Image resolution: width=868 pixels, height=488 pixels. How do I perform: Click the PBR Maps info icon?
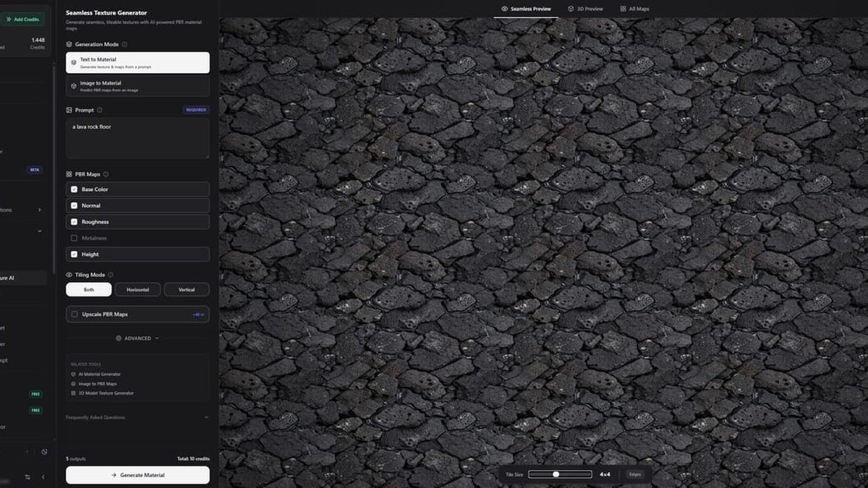[x=106, y=174]
